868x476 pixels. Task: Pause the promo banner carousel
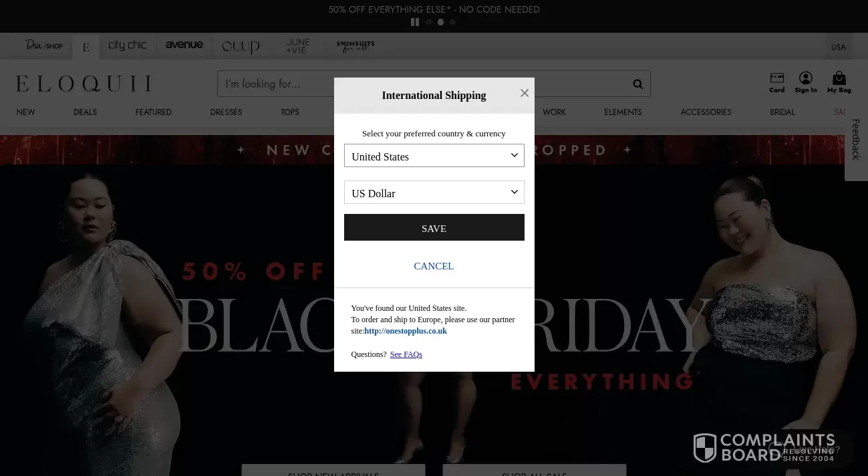coord(415,22)
